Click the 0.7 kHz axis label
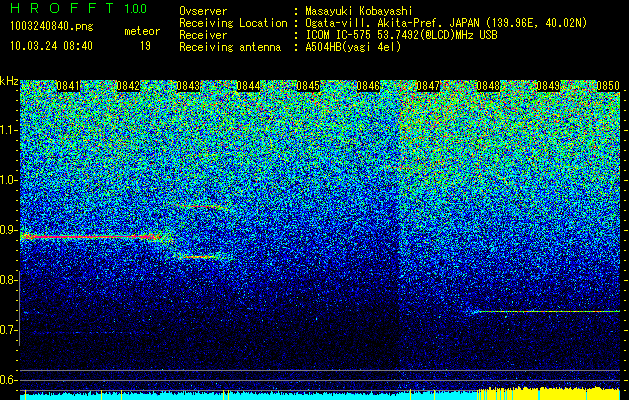The height and width of the screenshot is (400, 629). click(x=9, y=330)
